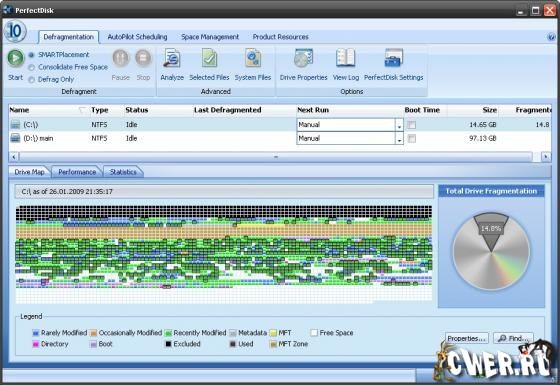Click the Properties... button

point(467,338)
